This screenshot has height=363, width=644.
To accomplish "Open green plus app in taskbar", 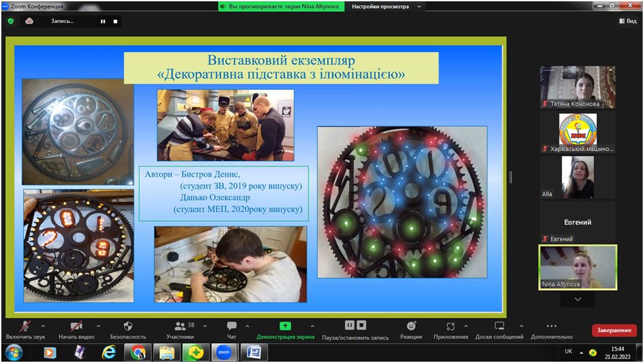I will point(196,352).
